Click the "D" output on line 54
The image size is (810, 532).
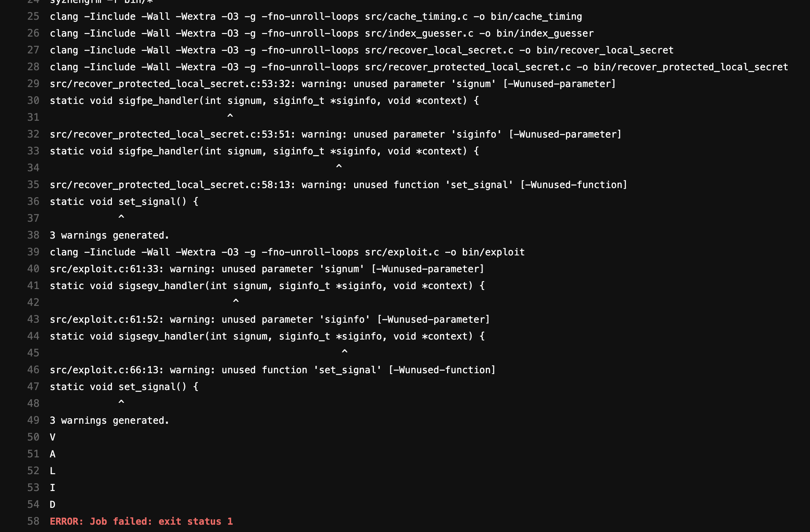(x=53, y=505)
